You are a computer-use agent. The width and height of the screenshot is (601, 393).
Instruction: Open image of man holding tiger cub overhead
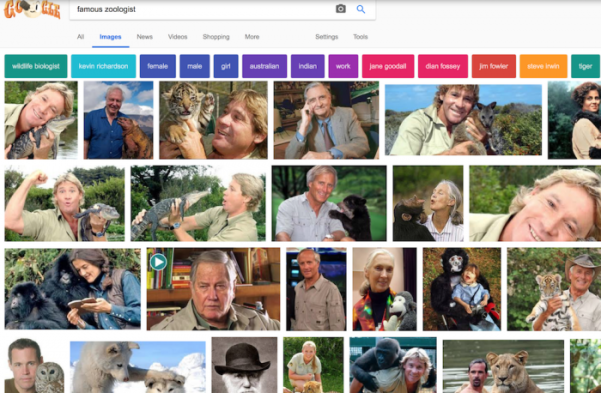[x=213, y=120]
